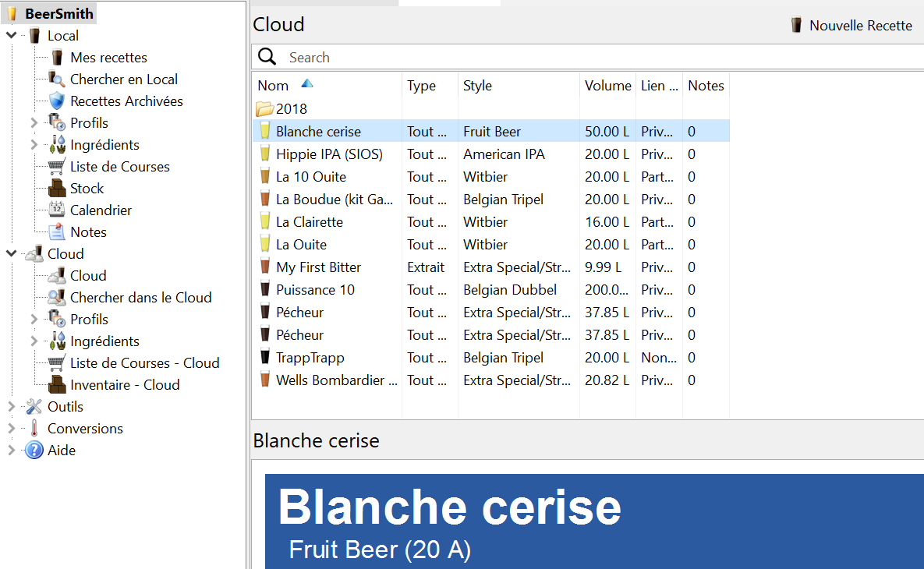Collapse the Local tree section
924x569 pixels.
[11, 36]
